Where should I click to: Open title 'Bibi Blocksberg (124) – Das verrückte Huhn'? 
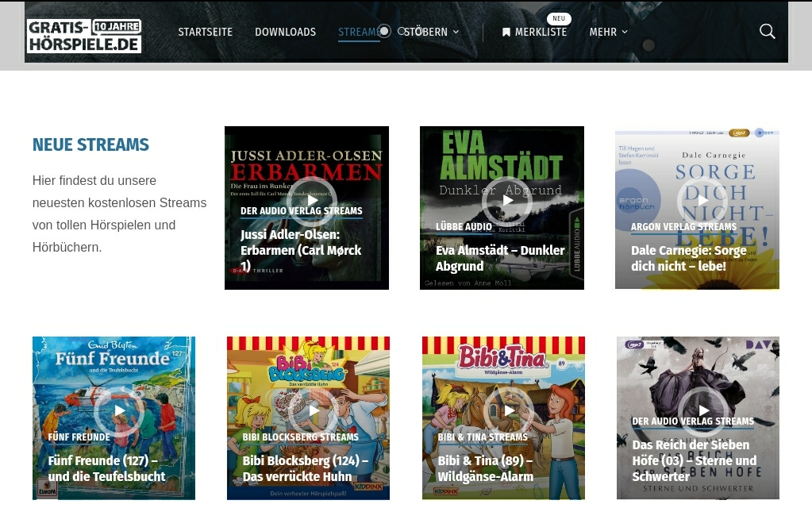click(x=306, y=468)
